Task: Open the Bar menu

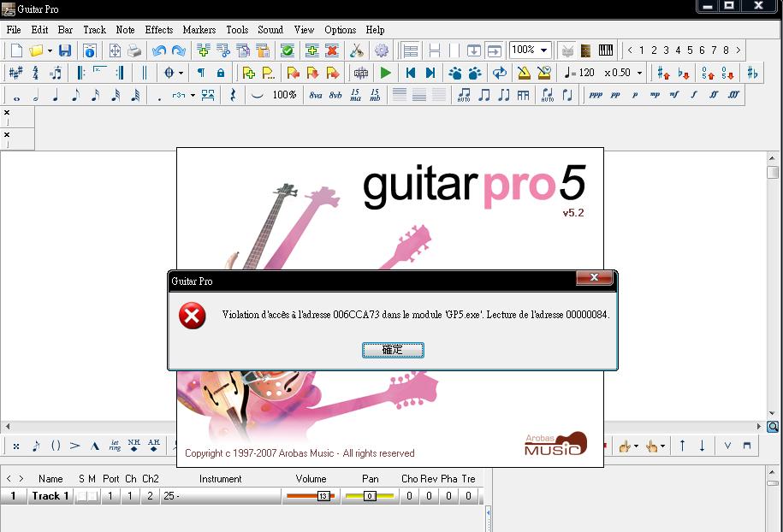Action: pyautogui.click(x=65, y=30)
